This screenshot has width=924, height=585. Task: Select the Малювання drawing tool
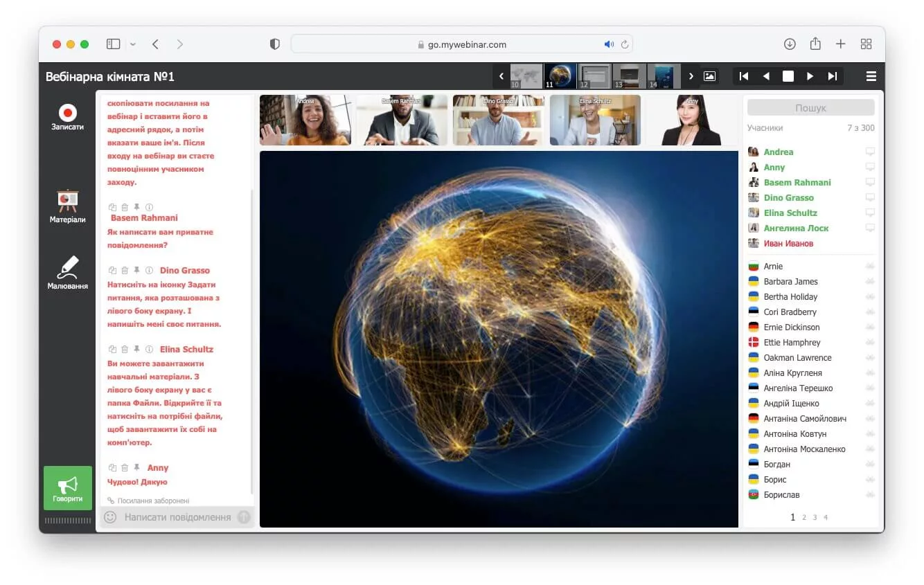(67, 273)
